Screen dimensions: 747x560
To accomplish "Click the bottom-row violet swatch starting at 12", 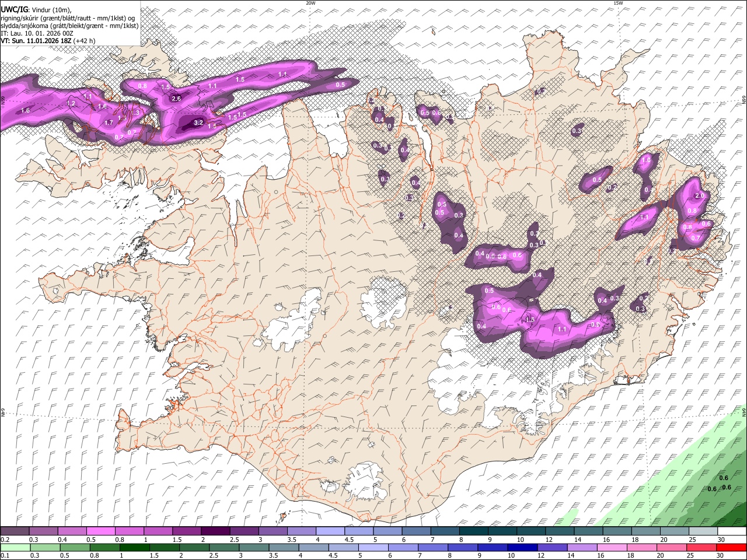I will click(552, 547).
